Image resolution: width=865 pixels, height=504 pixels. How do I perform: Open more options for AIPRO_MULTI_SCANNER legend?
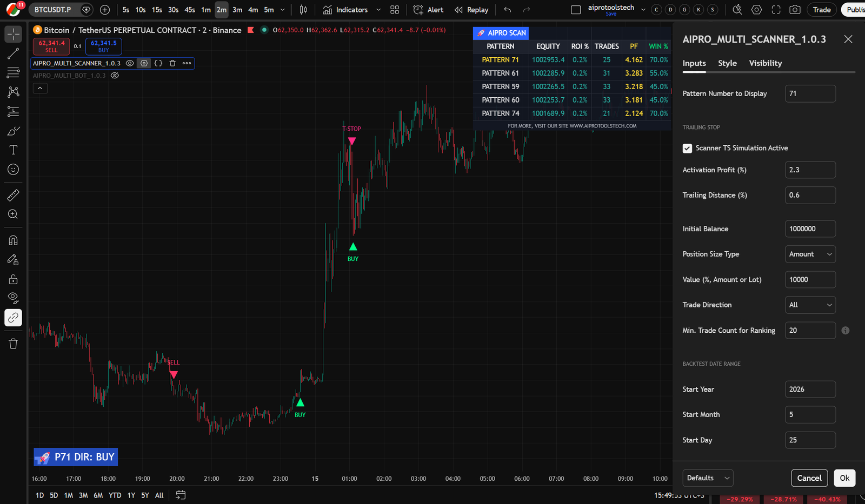(x=187, y=63)
